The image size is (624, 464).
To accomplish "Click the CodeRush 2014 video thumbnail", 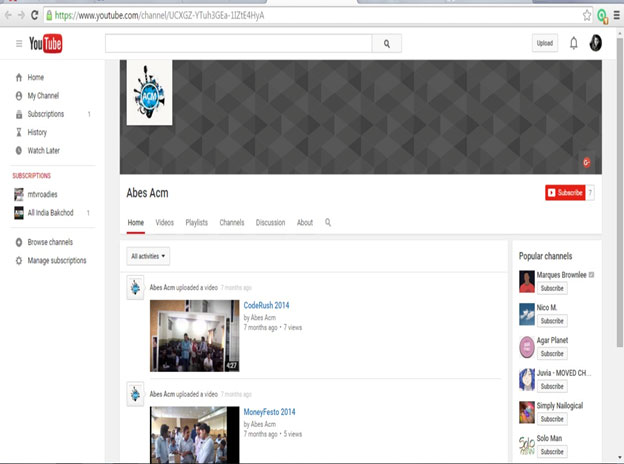I will [x=195, y=335].
